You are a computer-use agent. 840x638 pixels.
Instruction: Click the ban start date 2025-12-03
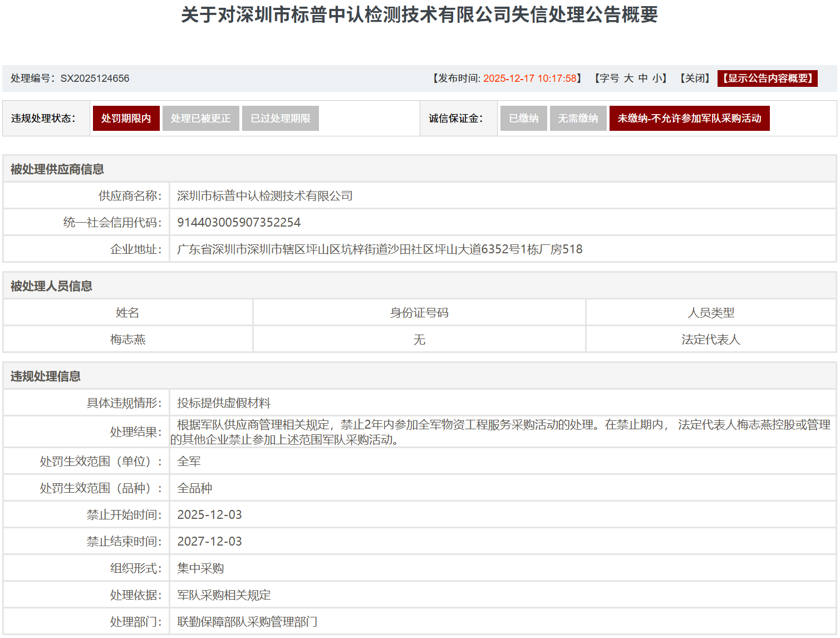(209, 515)
